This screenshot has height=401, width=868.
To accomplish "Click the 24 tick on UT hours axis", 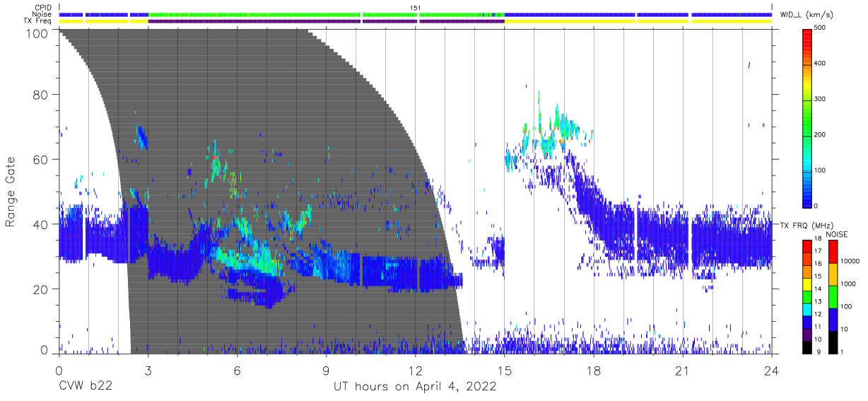I will coord(772,369).
